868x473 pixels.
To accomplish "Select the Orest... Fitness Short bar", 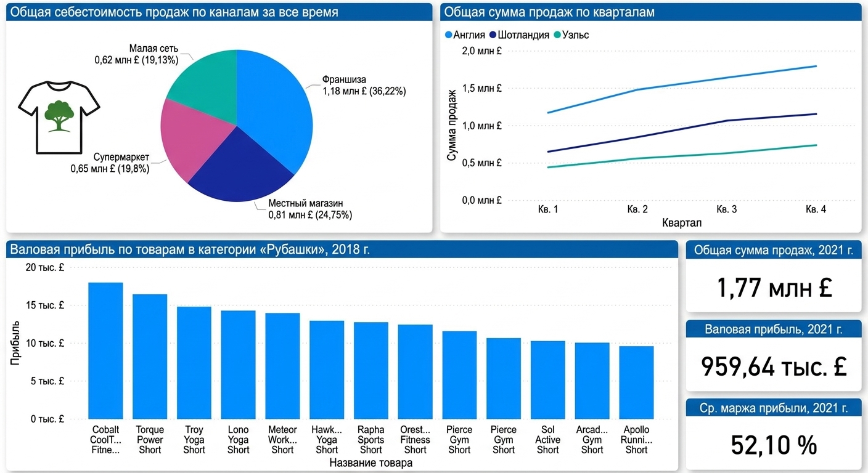I will tap(415, 372).
